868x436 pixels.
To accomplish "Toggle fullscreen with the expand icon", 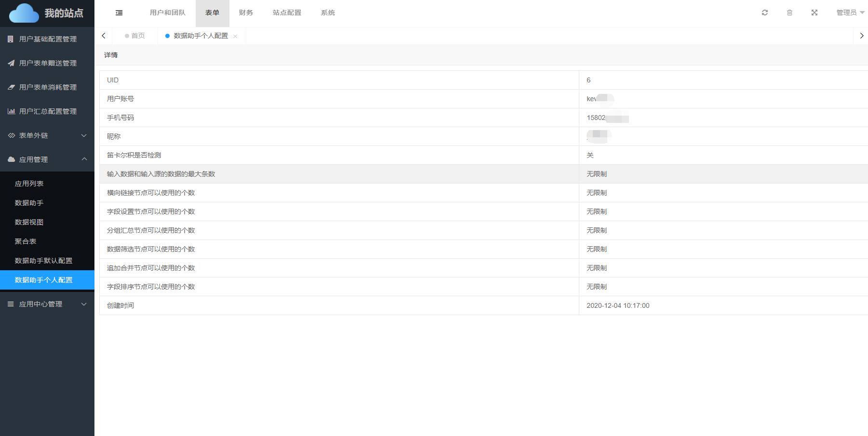I will click(815, 13).
